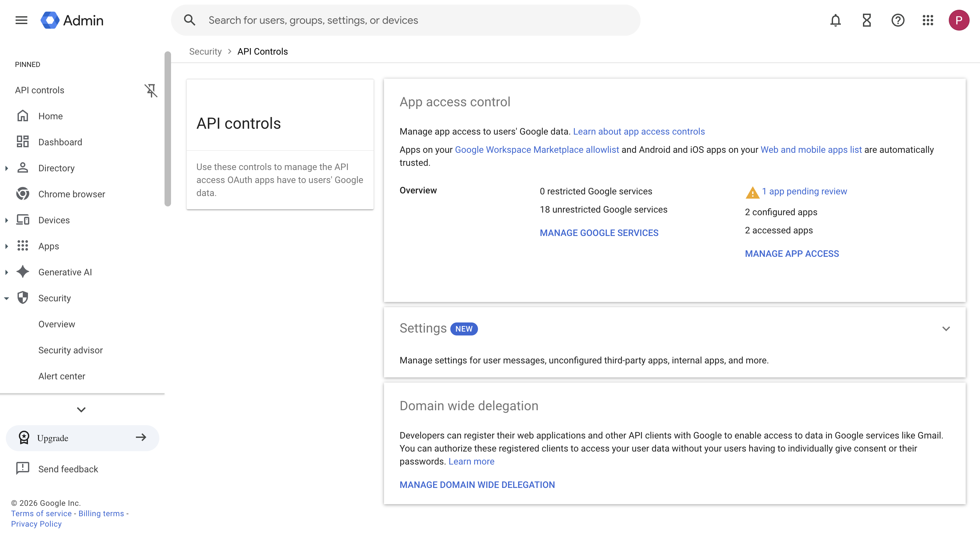
Task: Click the Security shield icon
Action: [x=23, y=298]
